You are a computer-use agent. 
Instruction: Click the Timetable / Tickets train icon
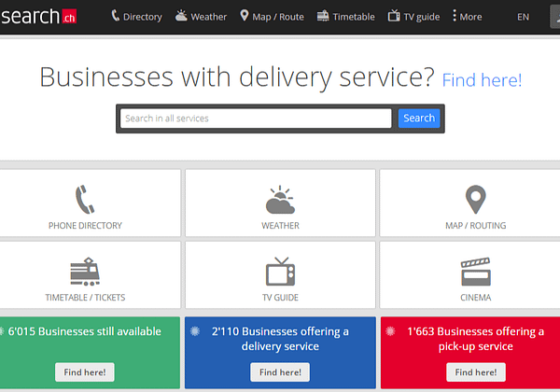point(85,273)
